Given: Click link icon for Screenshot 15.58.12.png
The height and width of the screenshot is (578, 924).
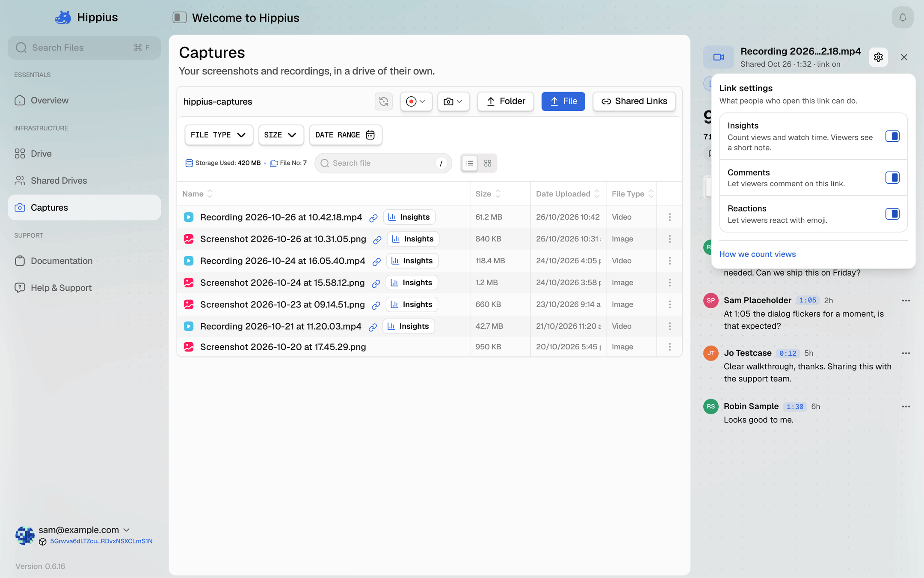Looking at the screenshot, I should pyautogui.click(x=376, y=283).
